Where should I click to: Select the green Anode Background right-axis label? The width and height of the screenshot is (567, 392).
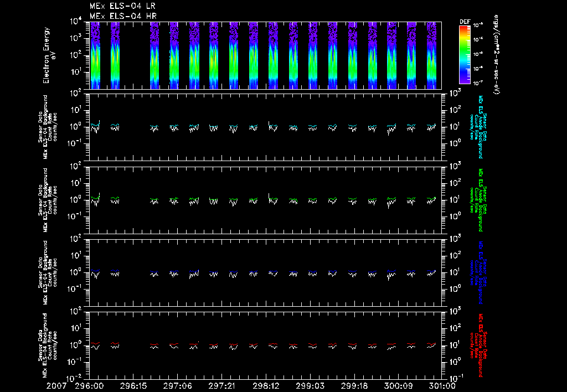pyautogui.click(x=478, y=200)
